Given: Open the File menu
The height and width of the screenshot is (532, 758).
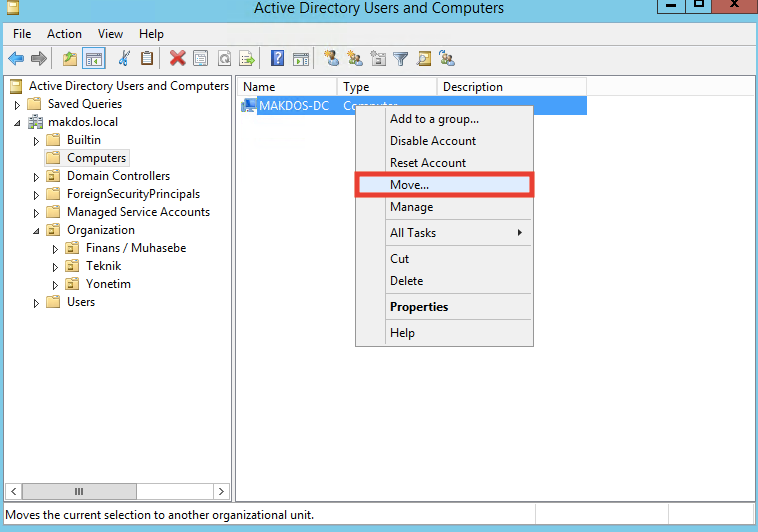Looking at the screenshot, I should coord(22,34).
